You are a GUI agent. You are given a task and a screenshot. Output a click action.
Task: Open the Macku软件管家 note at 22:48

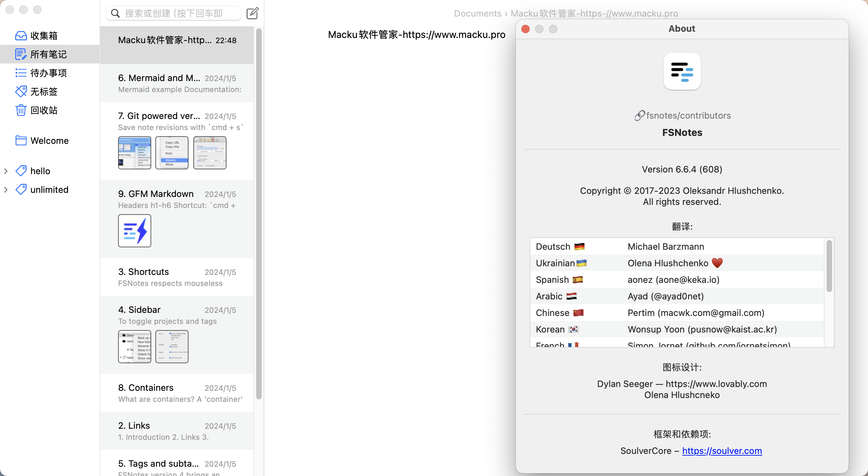coord(177,45)
